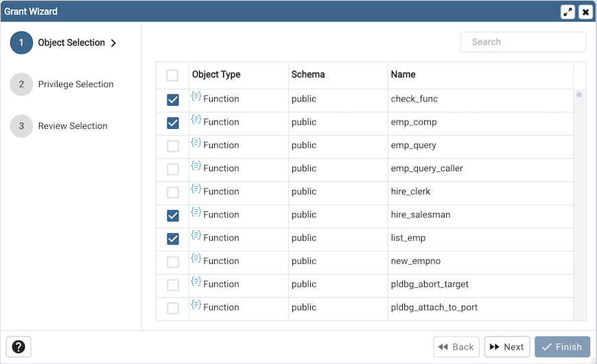The width and height of the screenshot is (597, 364).
Task: Go to Privilege Selection step
Action: click(75, 84)
